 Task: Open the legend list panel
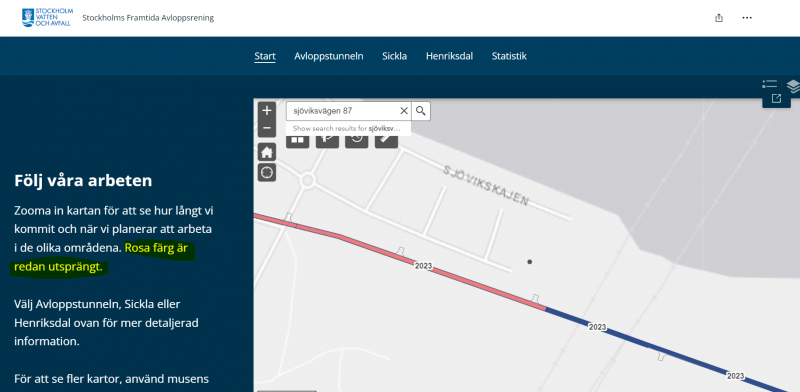(x=769, y=84)
